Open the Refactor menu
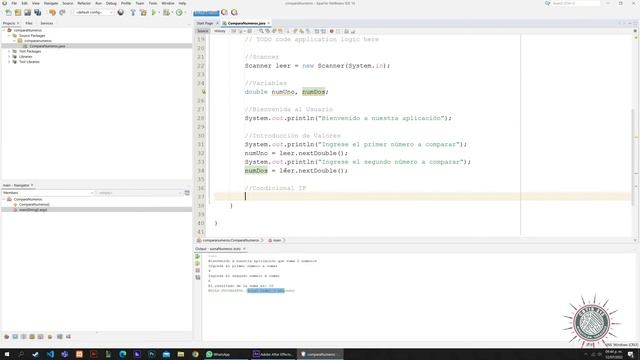Viewport: 640px width, 360px height. pos(84,3)
